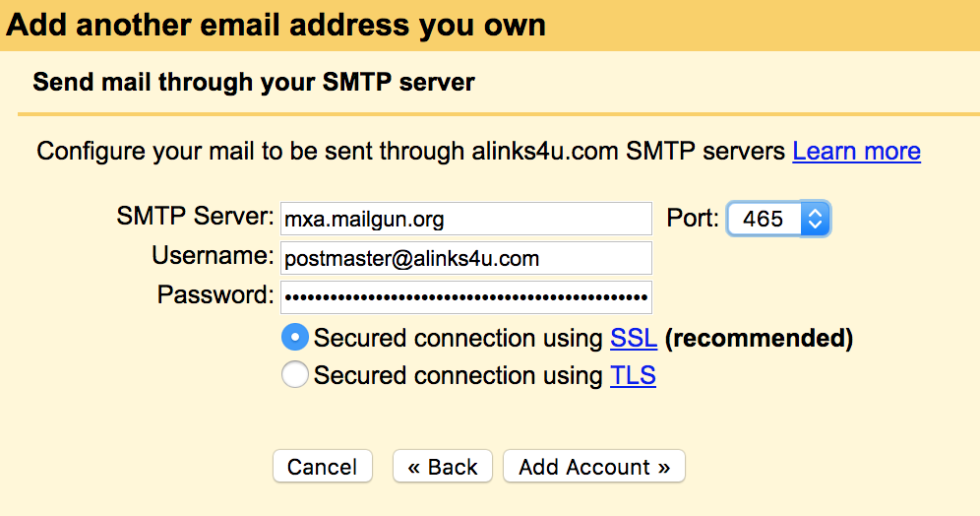The height and width of the screenshot is (516, 980).
Task: Open the Port 465 dropdown
Action: point(778,219)
